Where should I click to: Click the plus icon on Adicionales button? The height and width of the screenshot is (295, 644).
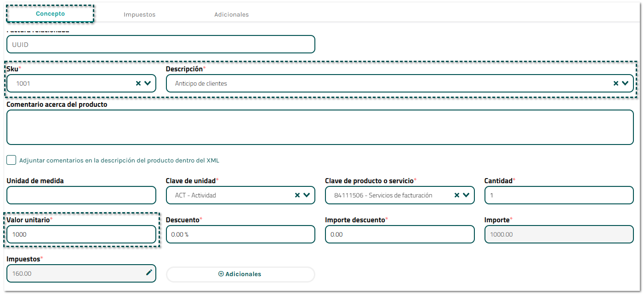coord(221,274)
